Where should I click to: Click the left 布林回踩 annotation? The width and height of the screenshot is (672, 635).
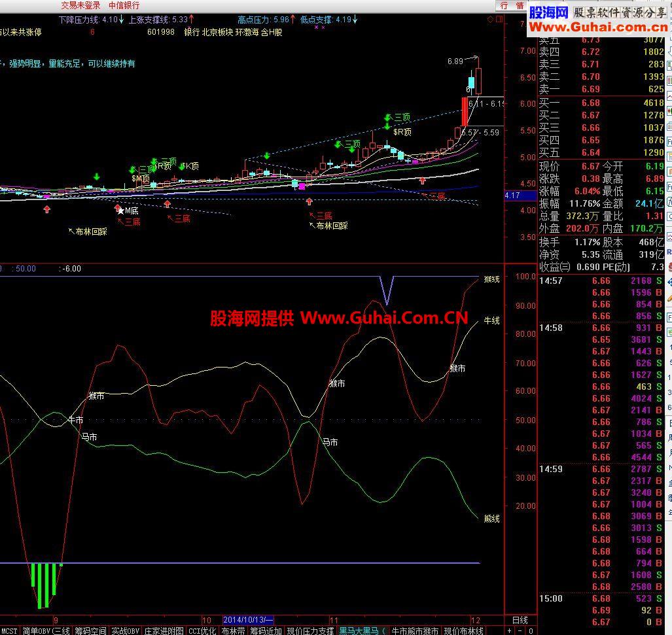pos(88,232)
